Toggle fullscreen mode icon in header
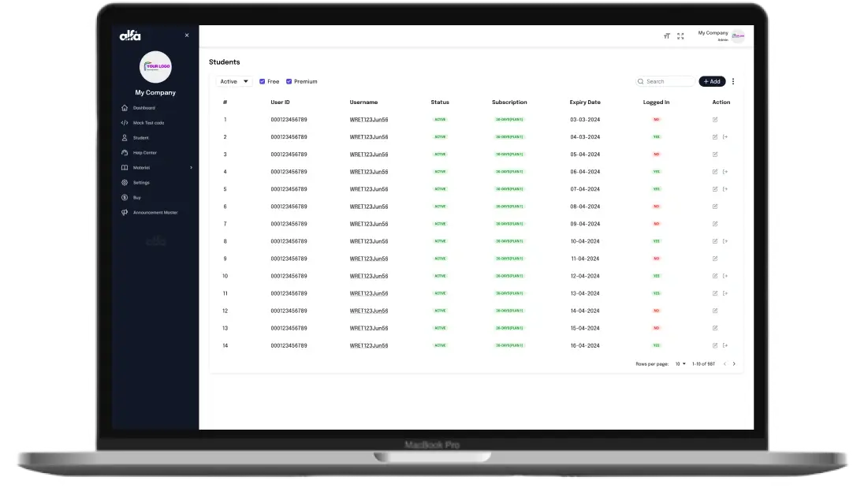 (680, 36)
